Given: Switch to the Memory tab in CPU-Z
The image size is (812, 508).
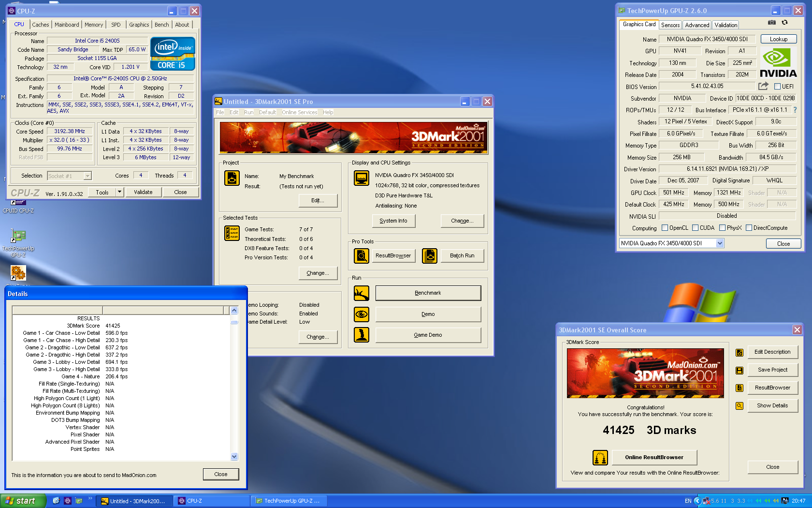Looking at the screenshot, I should point(94,25).
